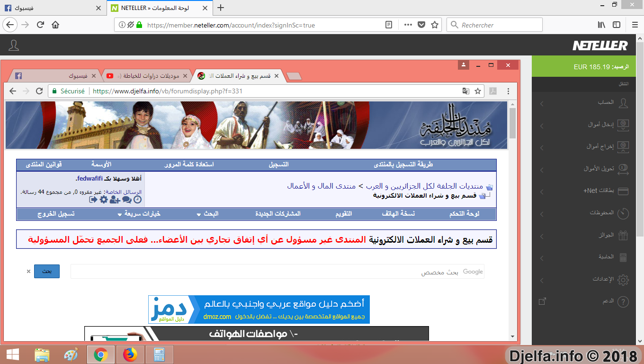Open the Firefox hamburger menu
The width and height of the screenshot is (644, 364).
pos(635,25)
